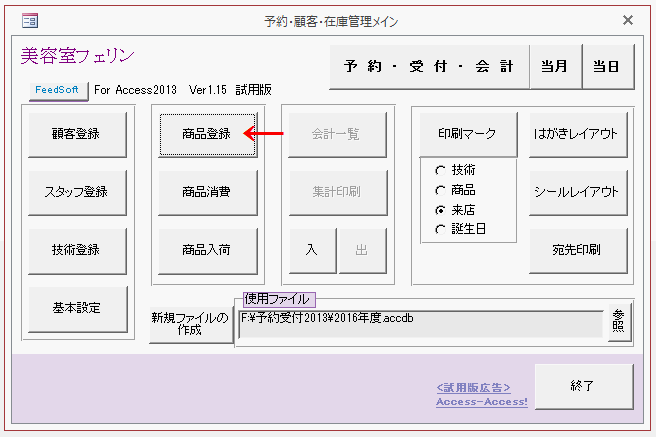Click the 宛先印刷 button
Image resolution: width=656 pixels, height=437 pixels.
point(578,250)
